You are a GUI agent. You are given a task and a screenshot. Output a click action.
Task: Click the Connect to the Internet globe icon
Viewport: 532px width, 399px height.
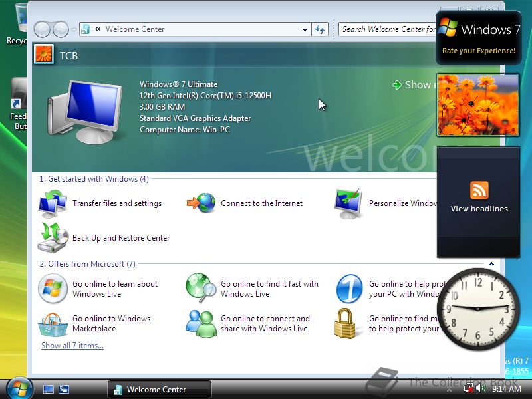(x=201, y=203)
